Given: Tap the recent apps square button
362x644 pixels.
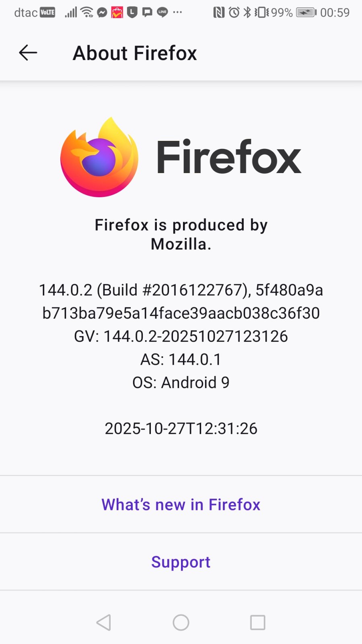Looking at the screenshot, I should pyautogui.click(x=257, y=622).
